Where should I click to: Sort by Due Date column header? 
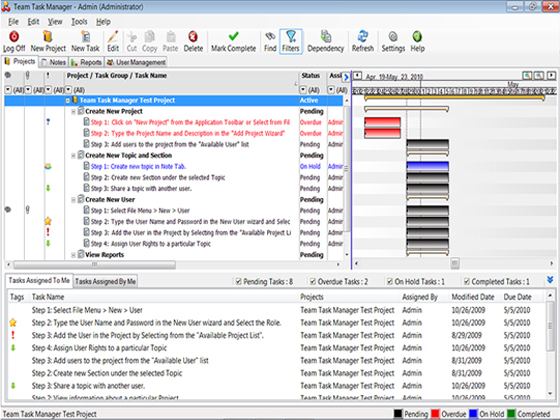point(517,297)
